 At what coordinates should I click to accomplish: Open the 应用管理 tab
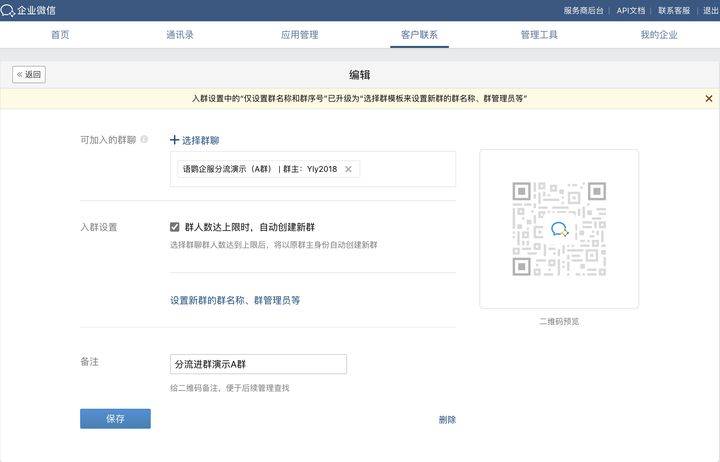tap(300, 35)
